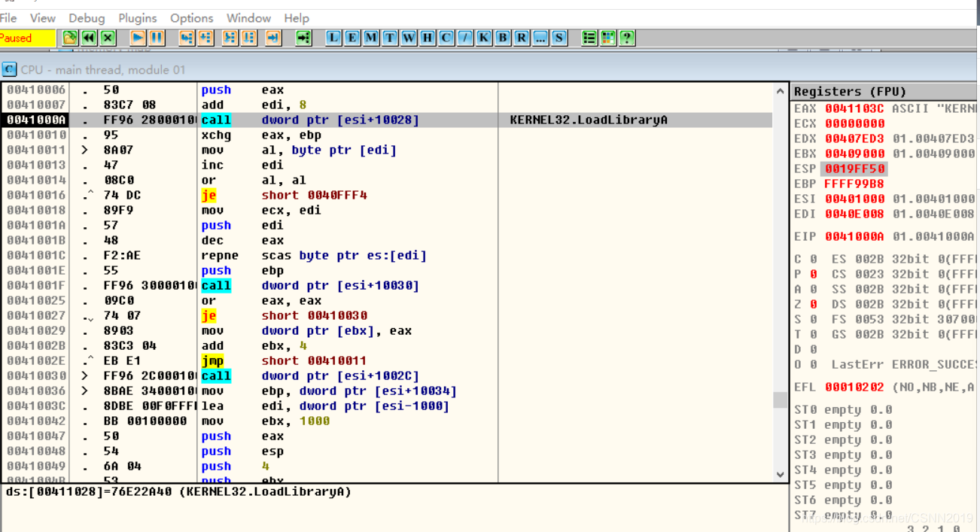Image resolution: width=980 pixels, height=532 pixels.
Task: Select the 'jmp short 00410011' instruction
Action: point(387,360)
